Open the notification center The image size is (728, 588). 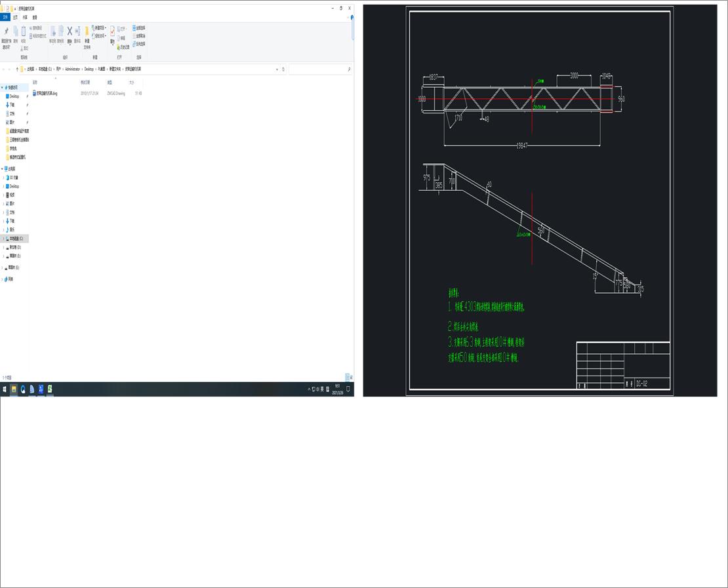click(348, 389)
